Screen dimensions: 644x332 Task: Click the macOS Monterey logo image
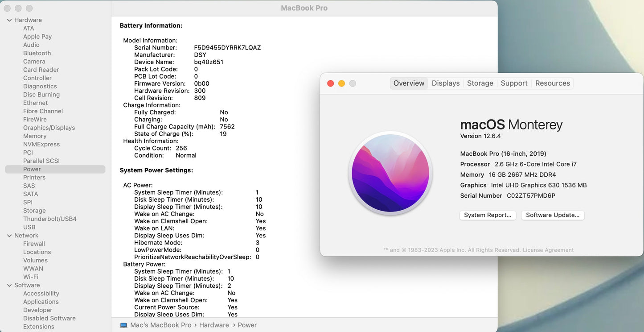coord(390,173)
